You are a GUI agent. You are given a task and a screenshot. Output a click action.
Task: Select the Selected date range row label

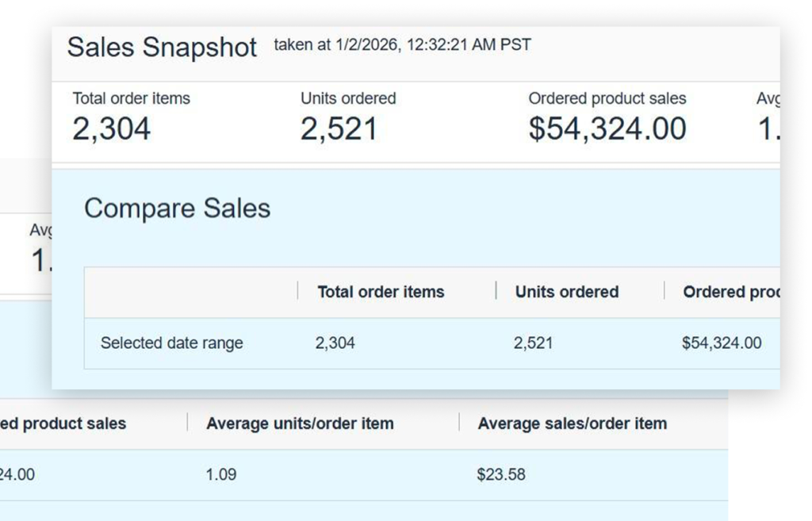[x=171, y=343]
